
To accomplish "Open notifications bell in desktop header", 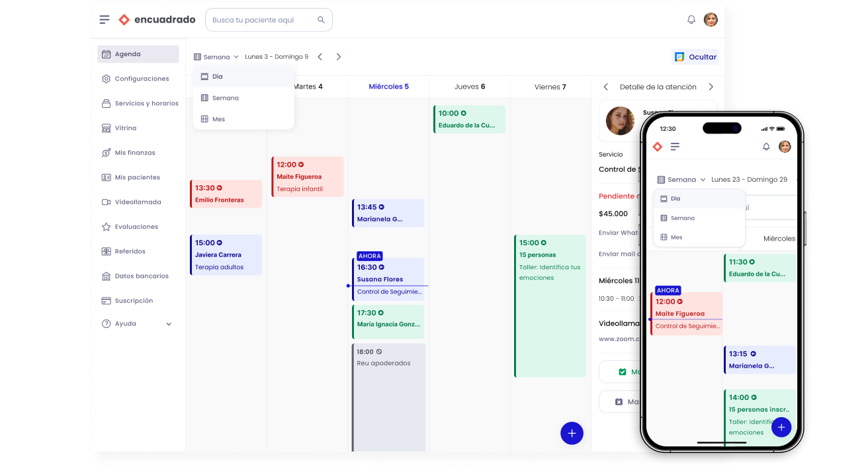I will (x=691, y=20).
